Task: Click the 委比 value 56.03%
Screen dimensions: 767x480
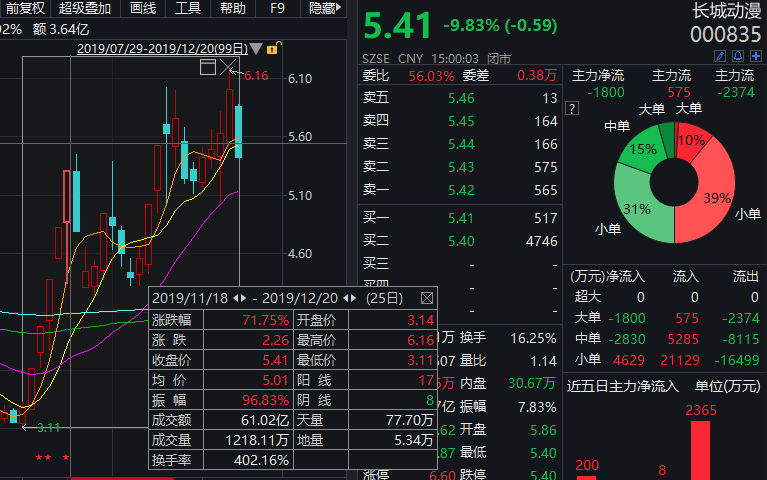Action: click(x=431, y=76)
